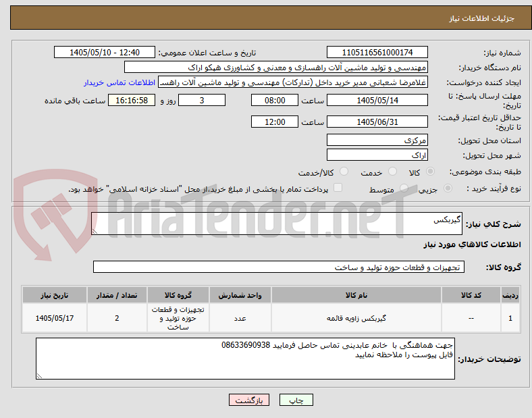Click the بازگشت (back) button
This screenshot has width=532, height=418.
[249, 400]
